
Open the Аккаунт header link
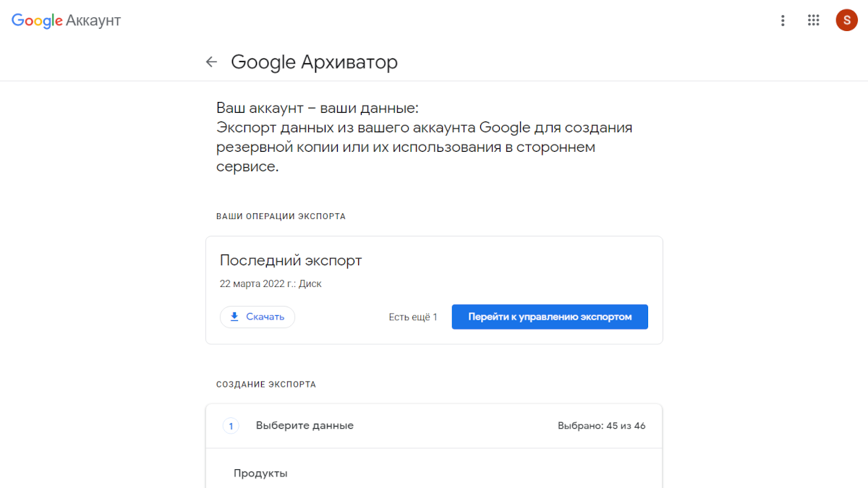93,20
